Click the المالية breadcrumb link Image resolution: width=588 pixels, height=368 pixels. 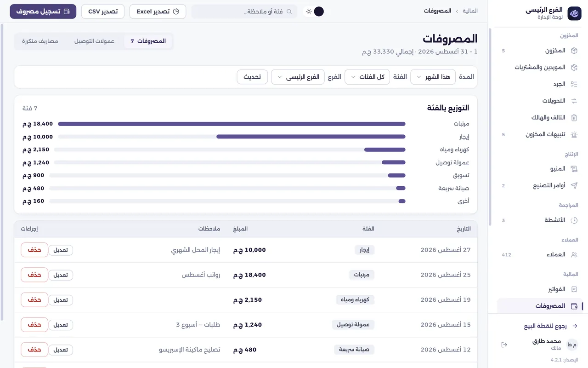pos(470,11)
